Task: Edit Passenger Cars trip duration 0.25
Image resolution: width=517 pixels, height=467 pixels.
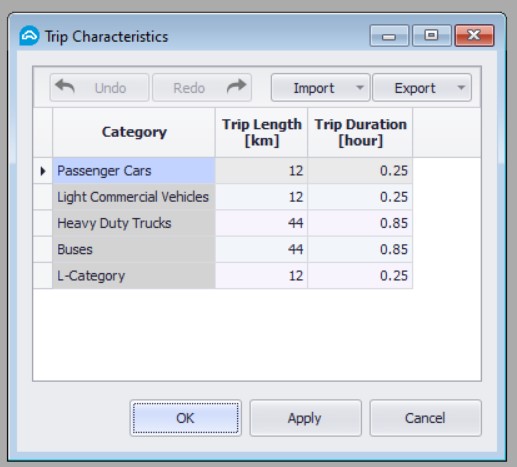Action: (360, 171)
